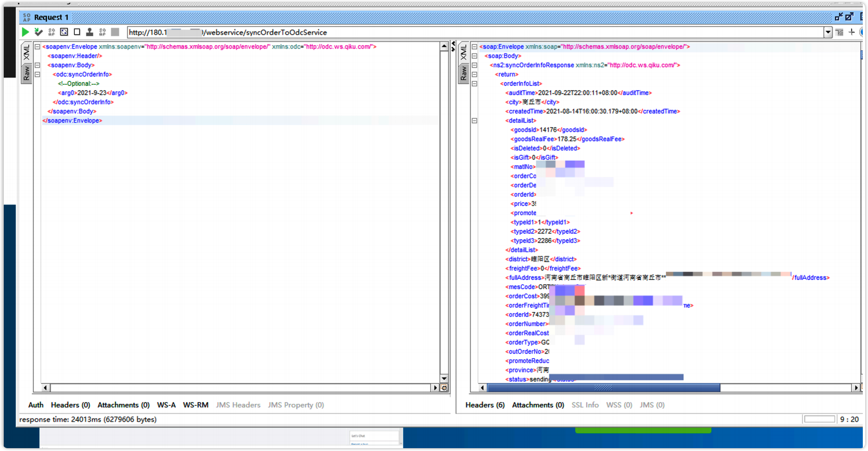
Task: Collapse the odc:syncOrderInfo node in request
Action: (37, 74)
